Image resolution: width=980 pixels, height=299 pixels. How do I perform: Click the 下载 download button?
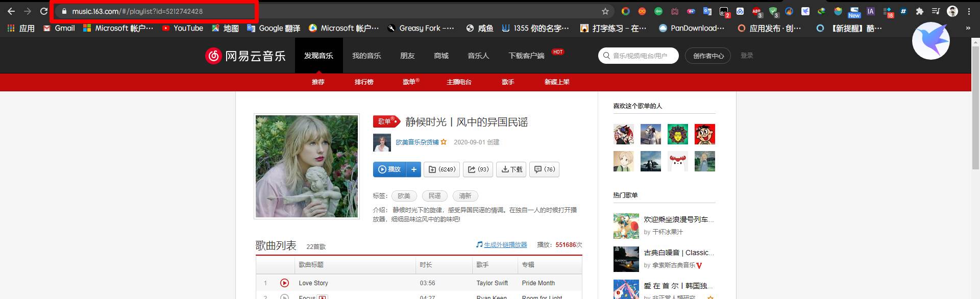(x=511, y=169)
